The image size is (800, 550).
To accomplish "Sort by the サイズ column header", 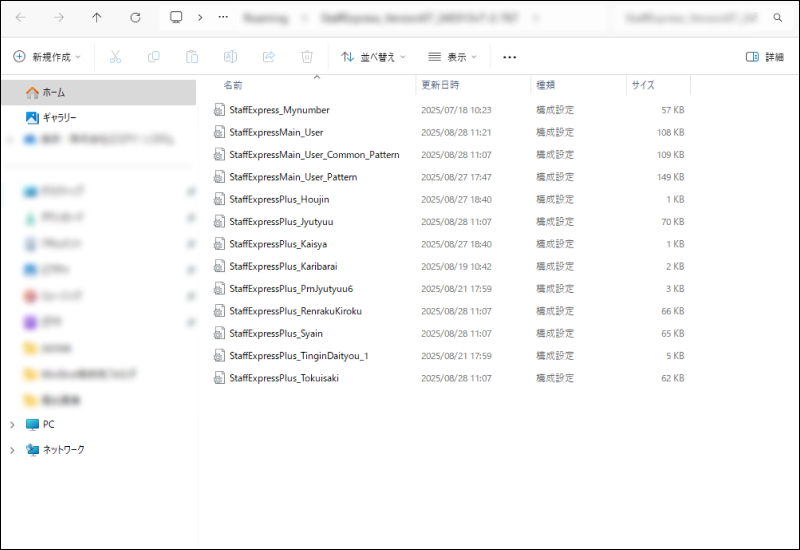I will (643, 85).
